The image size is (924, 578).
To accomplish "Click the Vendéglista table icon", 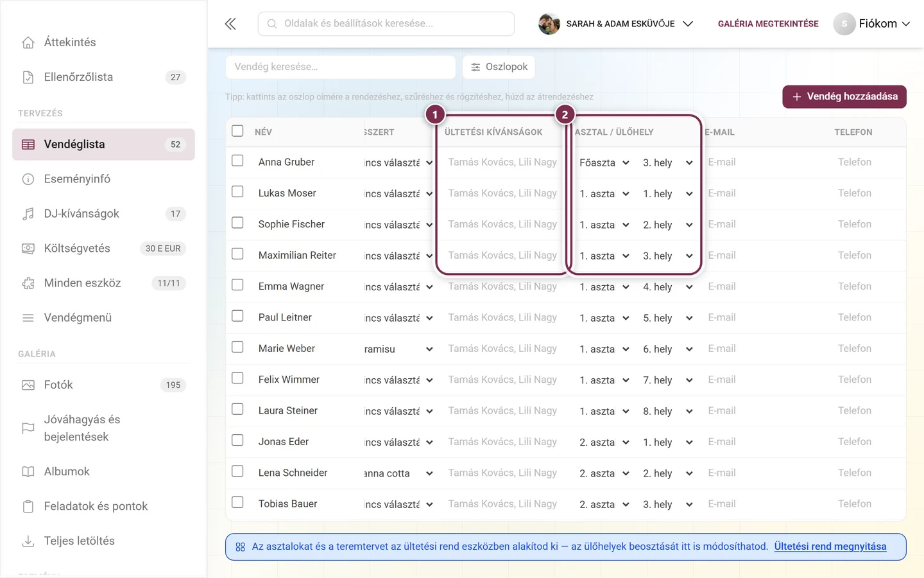I will pyautogui.click(x=28, y=144).
